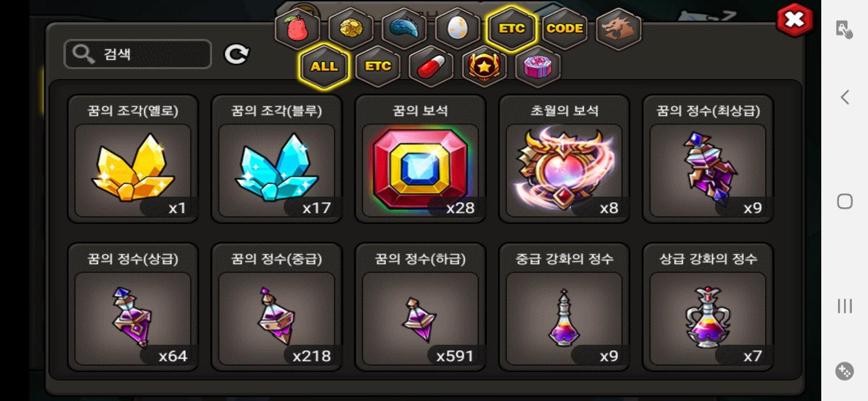Select the egg category hexagon icon

pos(457,28)
